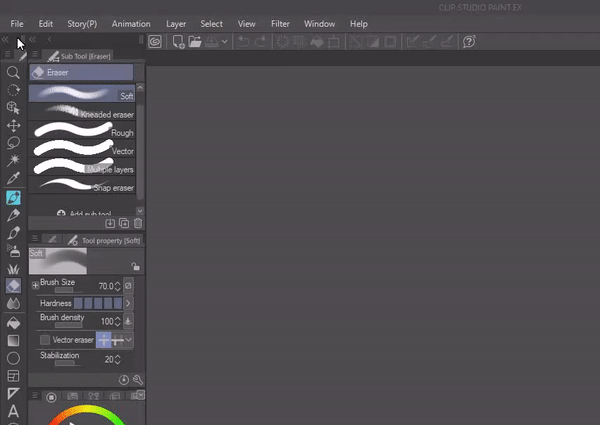Open the Edit menu
Viewport: 600px width, 425px height.
click(46, 24)
